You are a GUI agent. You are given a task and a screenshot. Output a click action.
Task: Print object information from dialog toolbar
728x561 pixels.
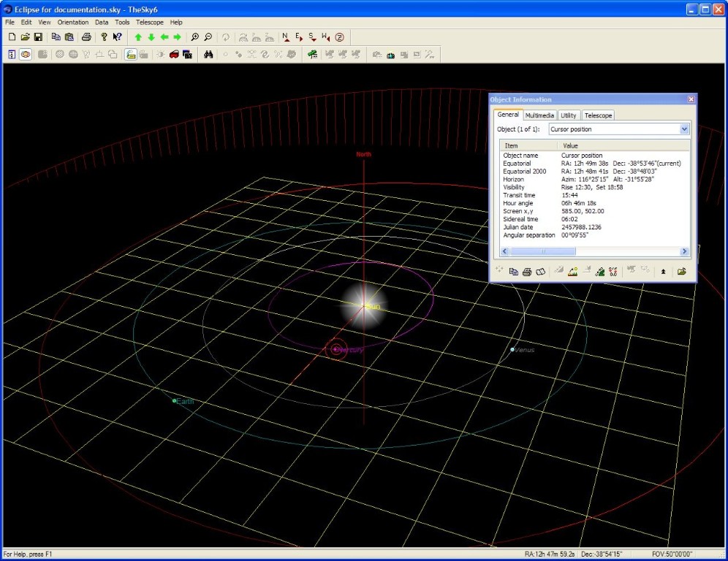[x=526, y=272]
